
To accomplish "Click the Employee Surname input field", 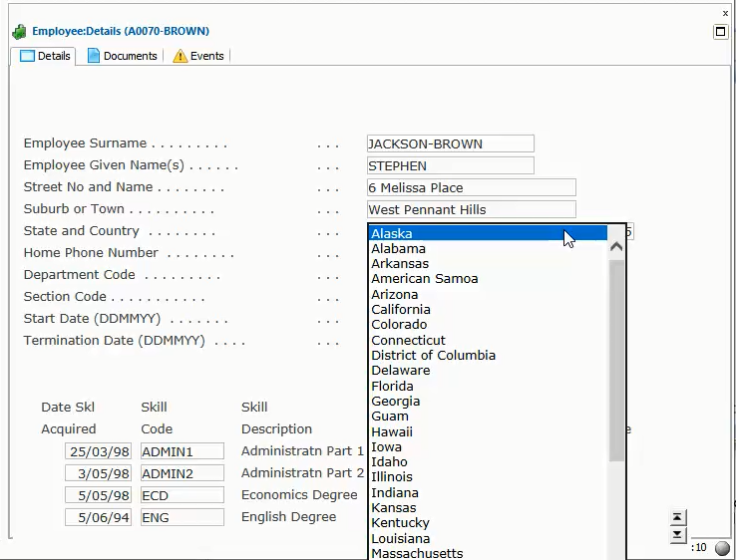I will click(x=450, y=144).
